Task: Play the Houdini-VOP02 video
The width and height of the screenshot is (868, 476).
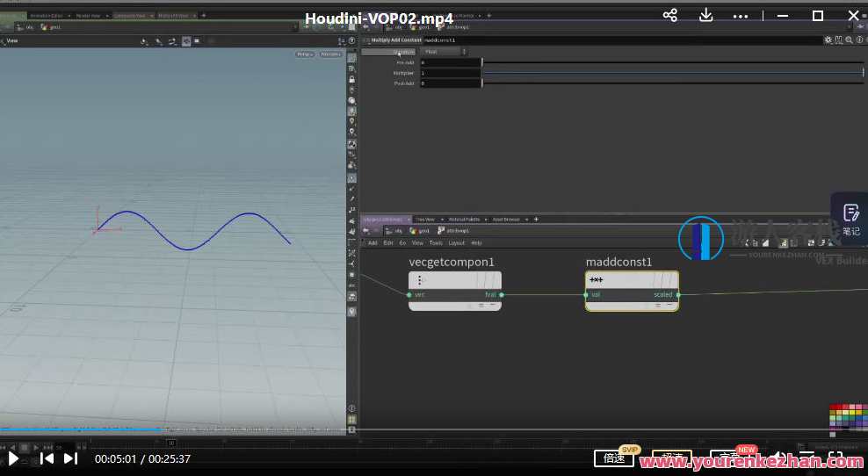Action: click(13, 458)
